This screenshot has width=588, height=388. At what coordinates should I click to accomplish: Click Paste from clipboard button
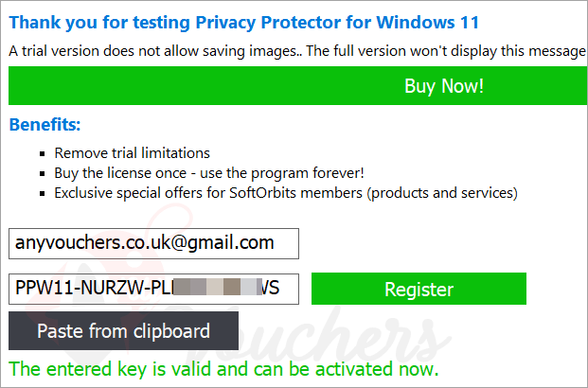[123, 331]
